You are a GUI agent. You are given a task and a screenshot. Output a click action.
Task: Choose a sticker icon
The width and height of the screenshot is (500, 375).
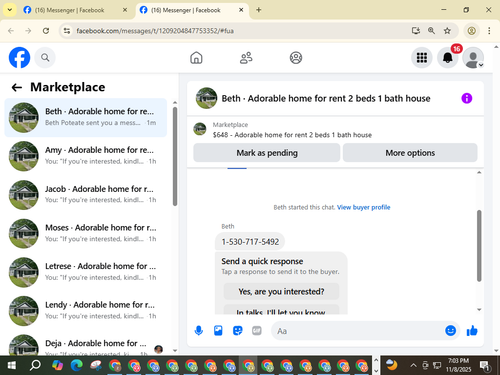coord(237,331)
